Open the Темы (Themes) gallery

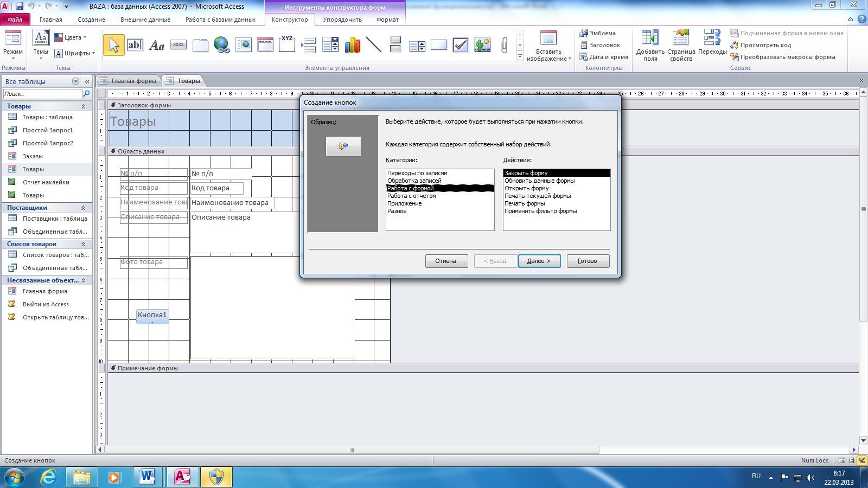point(41,44)
